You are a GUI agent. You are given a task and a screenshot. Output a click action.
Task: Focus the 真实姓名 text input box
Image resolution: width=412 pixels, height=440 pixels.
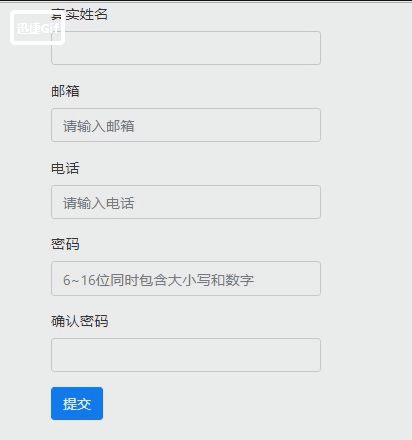(186, 48)
